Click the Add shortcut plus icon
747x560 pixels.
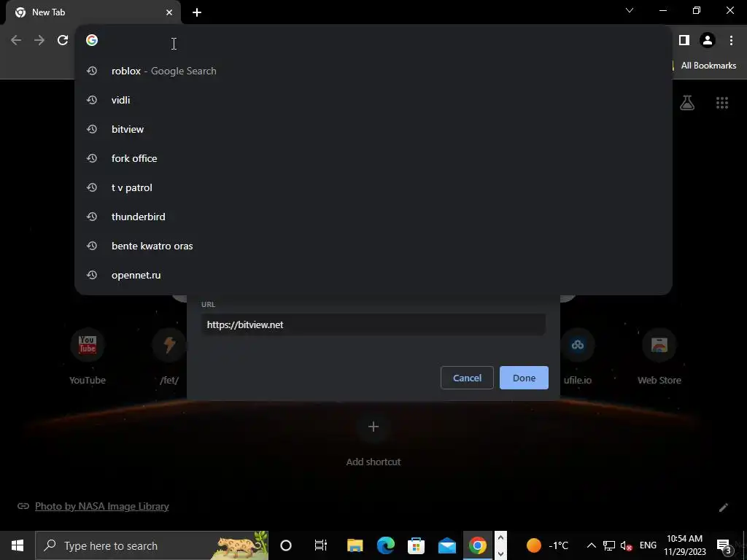[373, 426]
